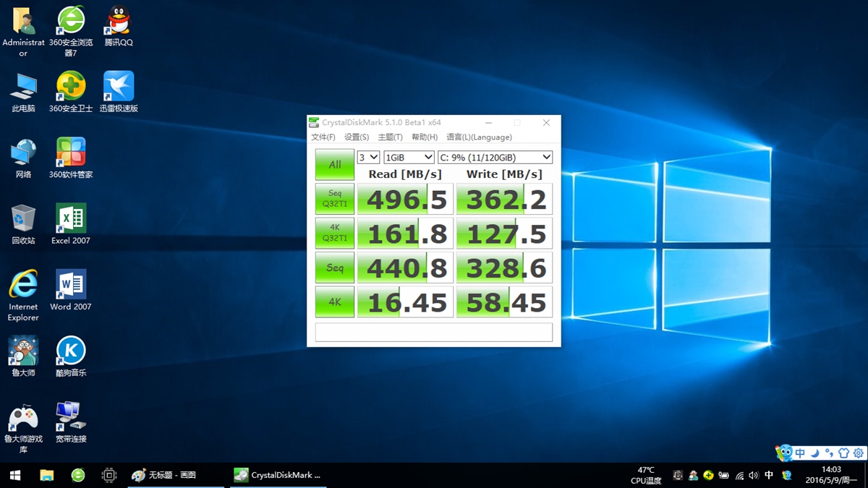Viewport: 868px width, 488px height.
Task: Open the 360 Security Guard desktop icon
Action: [x=71, y=87]
